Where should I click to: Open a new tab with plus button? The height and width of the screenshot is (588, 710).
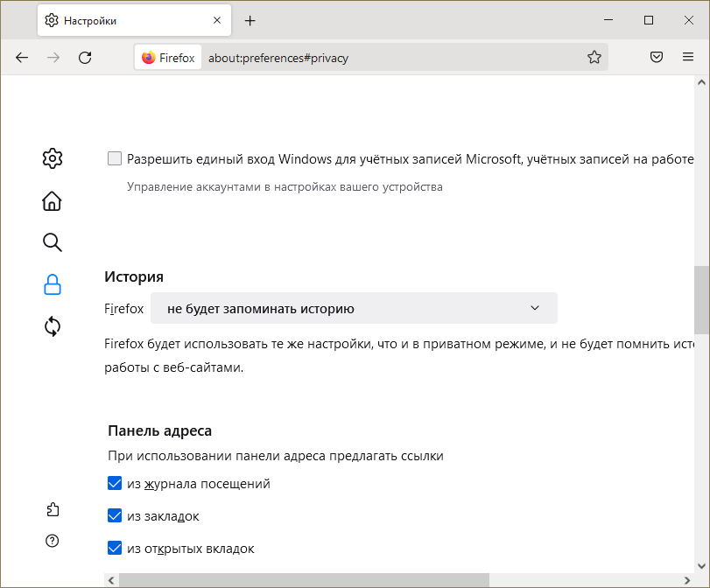click(250, 21)
